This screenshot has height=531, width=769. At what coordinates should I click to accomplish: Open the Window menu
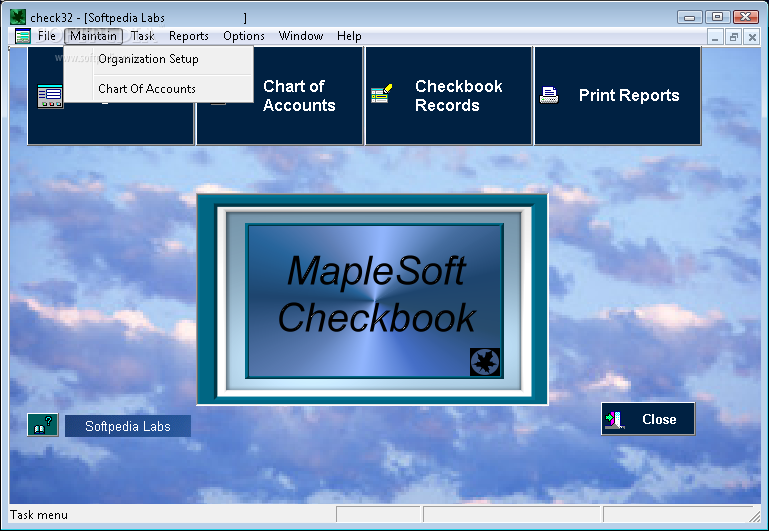(x=301, y=36)
